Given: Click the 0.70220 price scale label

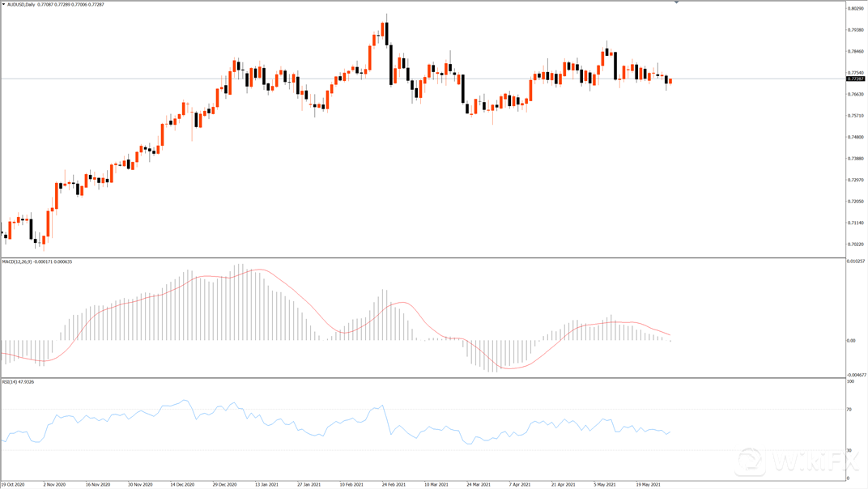Looking at the screenshot, I should click(x=854, y=244).
